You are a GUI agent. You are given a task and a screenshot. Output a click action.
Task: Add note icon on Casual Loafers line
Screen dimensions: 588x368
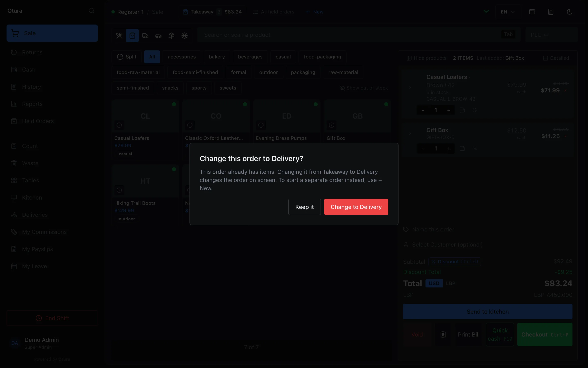(462, 110)
